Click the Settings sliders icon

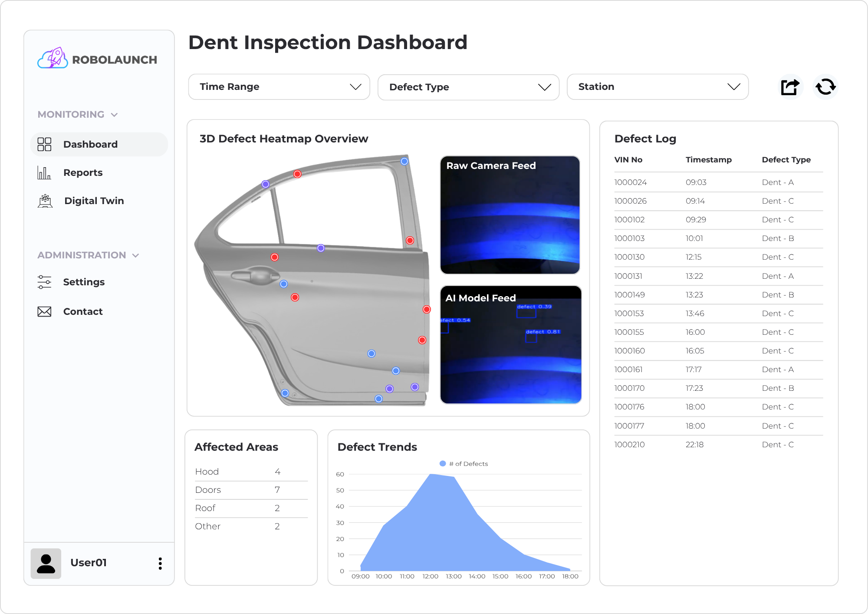[44, 282]
